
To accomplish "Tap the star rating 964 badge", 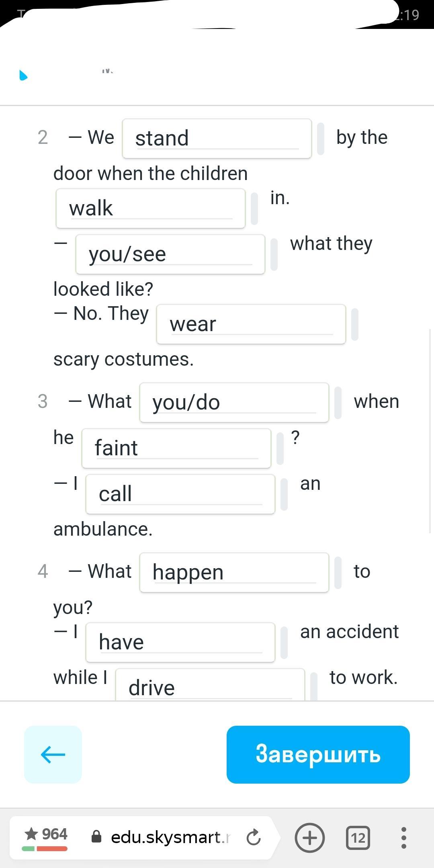I will pos(45,837).
